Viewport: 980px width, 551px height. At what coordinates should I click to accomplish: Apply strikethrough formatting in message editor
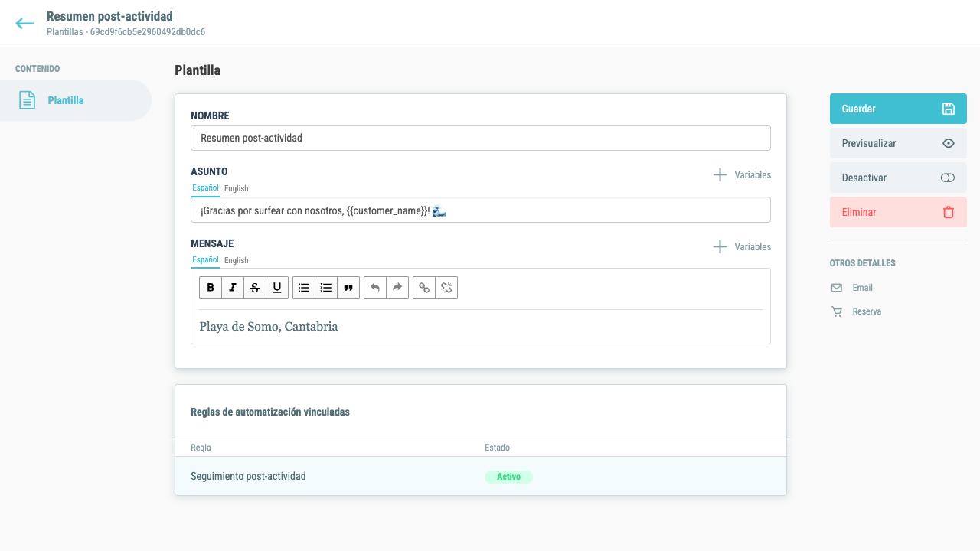[255, 288]
